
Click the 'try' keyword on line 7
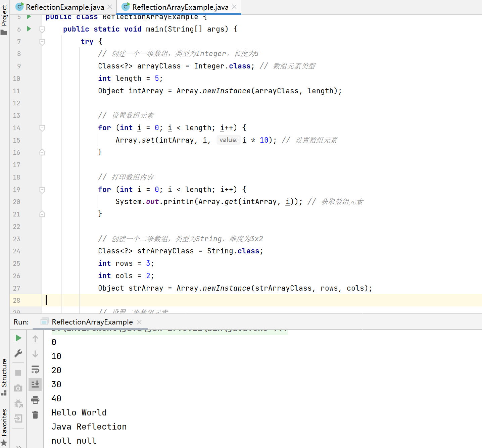pyautogui.click(x=87, y=42)
